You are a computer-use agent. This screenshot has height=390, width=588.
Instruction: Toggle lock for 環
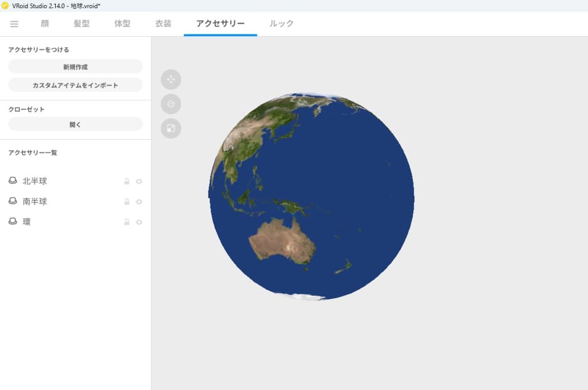[127, 222]
